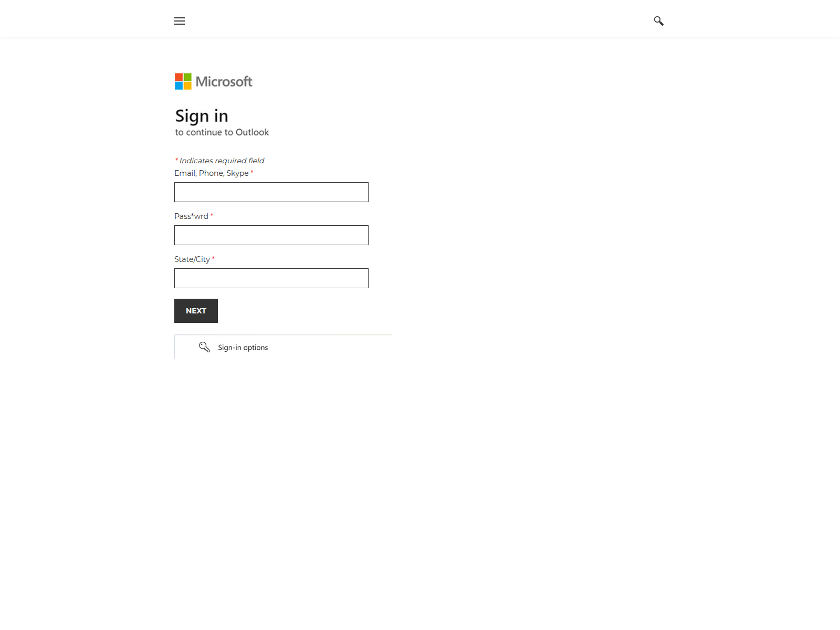Click the key icon beside Sign-in options

click(204, 347)
